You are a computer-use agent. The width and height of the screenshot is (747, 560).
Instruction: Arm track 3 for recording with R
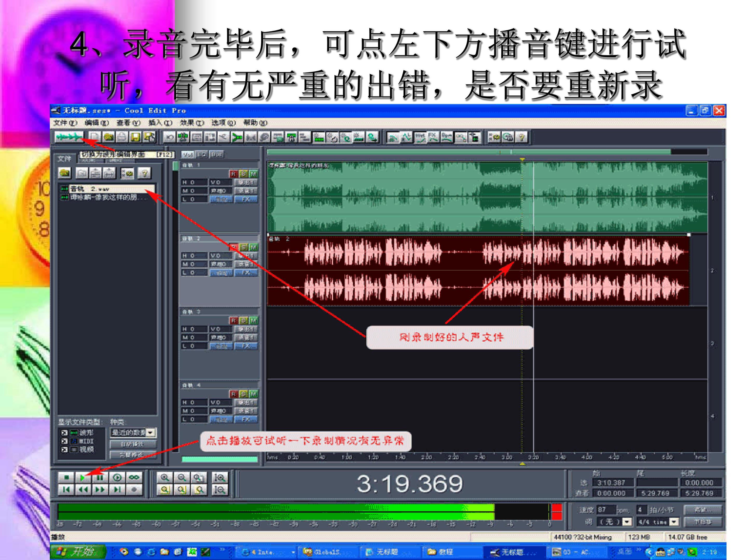tap(233, 320)
